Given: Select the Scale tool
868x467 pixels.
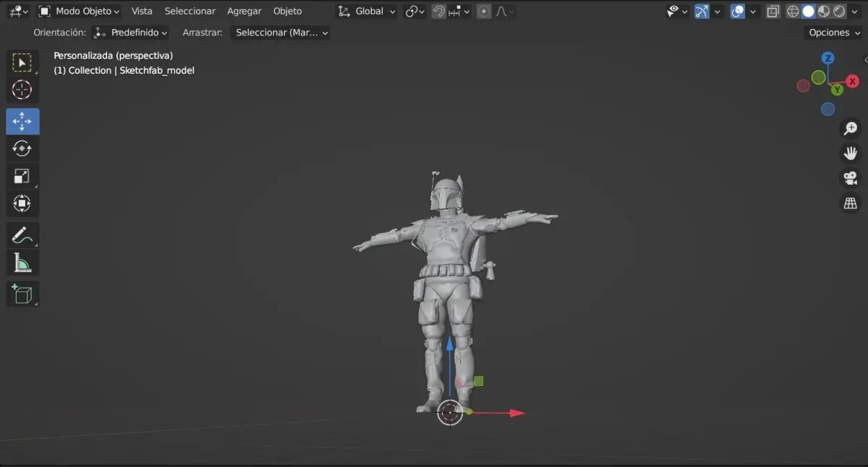Looking at the screenshot, I should pyautogui.click(x=22, y=176).
